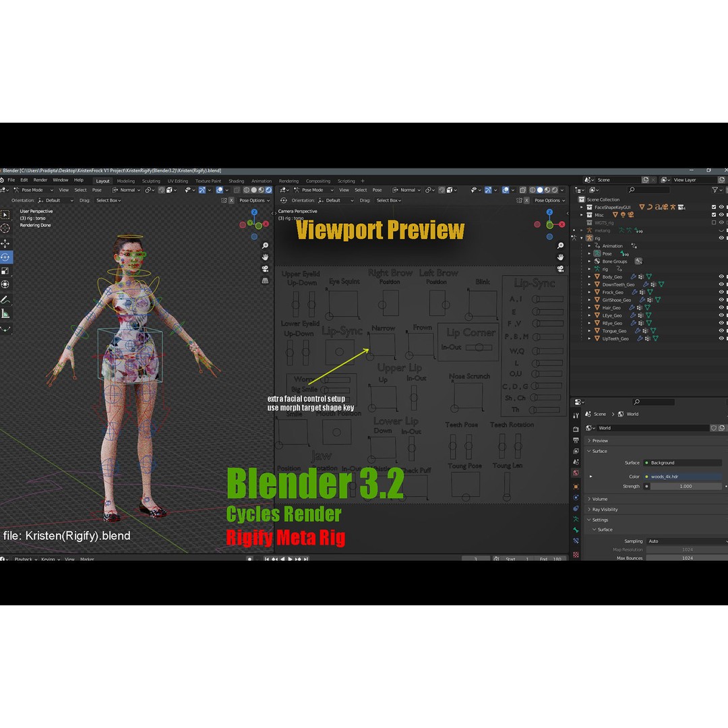Select the Annotate tool in left toolbar
Viewport: 728px width, 728px height.
tap(5, 300)
